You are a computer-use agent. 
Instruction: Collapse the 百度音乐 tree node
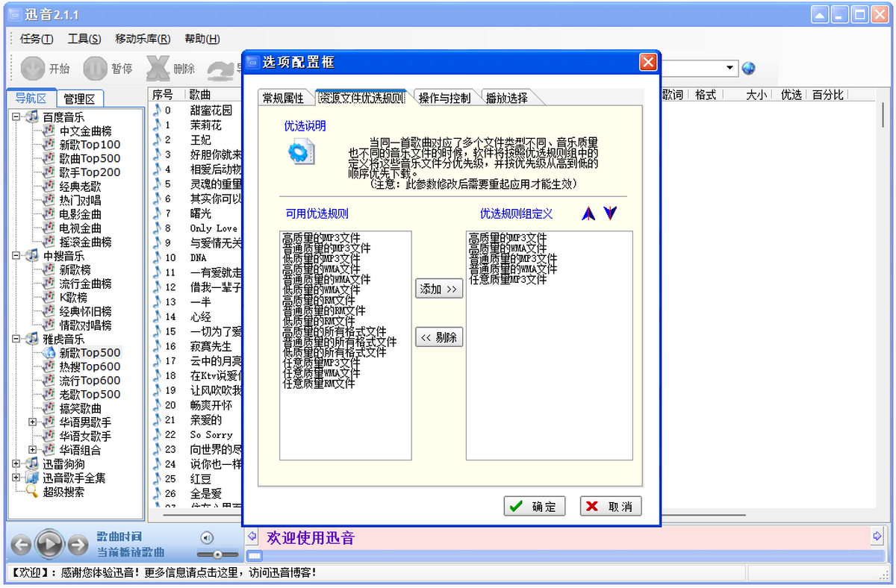click(x=16, y=117)
